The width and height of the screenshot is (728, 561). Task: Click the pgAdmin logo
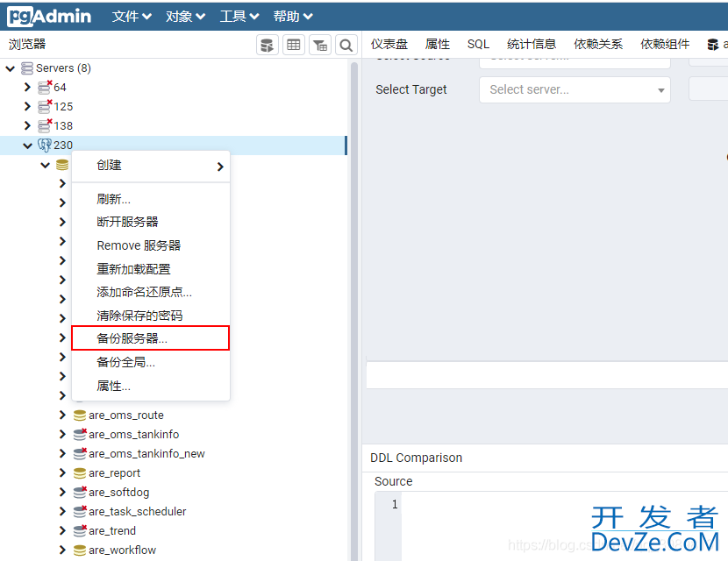point(49,17)
